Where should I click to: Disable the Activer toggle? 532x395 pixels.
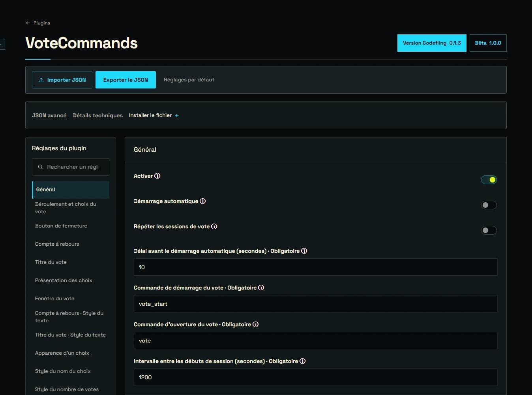(x=489, y=180)
